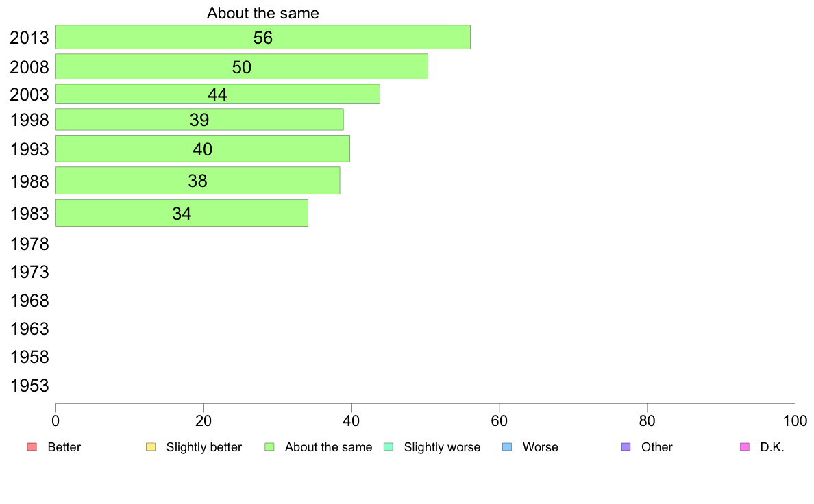The height and width of the screenshot is (504, 814).
Task: Select the Worse blue legend swatch
Action: (x=507, y=447)
